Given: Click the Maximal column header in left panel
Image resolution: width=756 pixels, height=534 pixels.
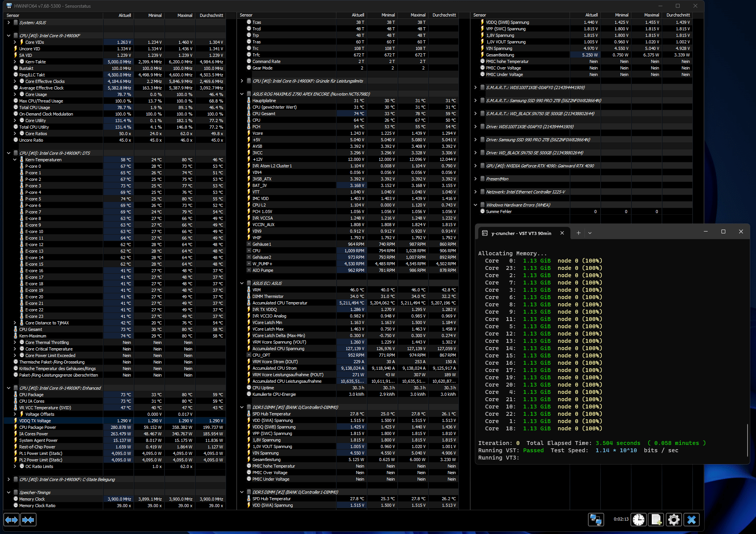Looking at the screenshot, I should click(x=184, y=15).
